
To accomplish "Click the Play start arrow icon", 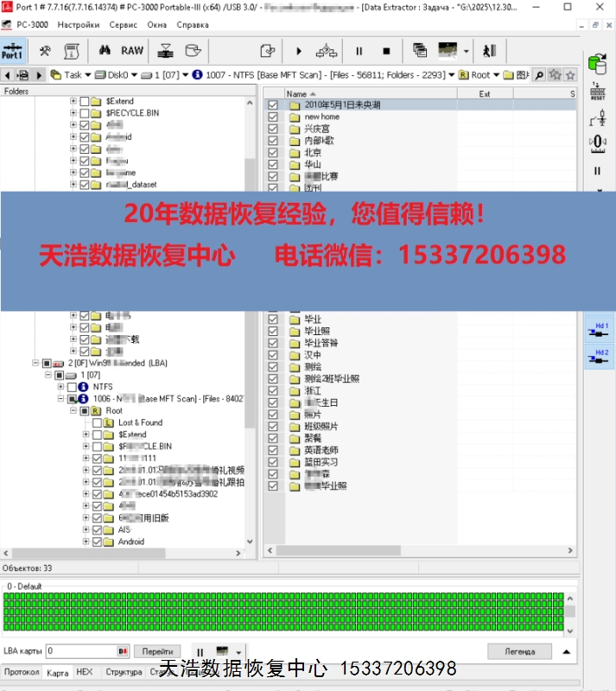I will (x=299, y=51).
